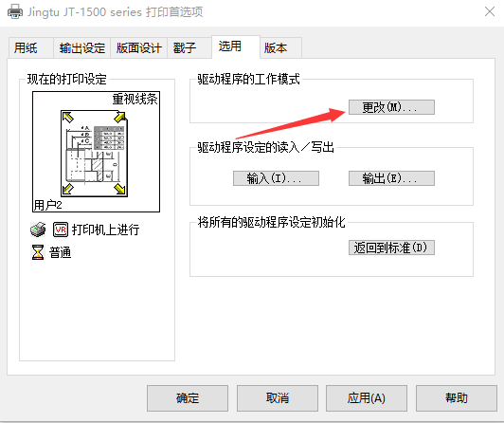Click the bottom-left yellow arrow in preview
The height and width of the screenshot is (423, 504).
pyautogui.click(x=68, y=189)
